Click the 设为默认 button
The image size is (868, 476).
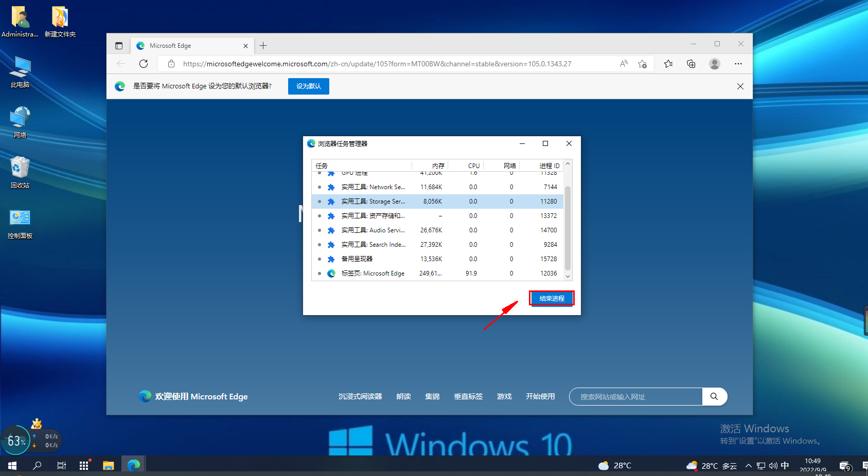(309, 86)
